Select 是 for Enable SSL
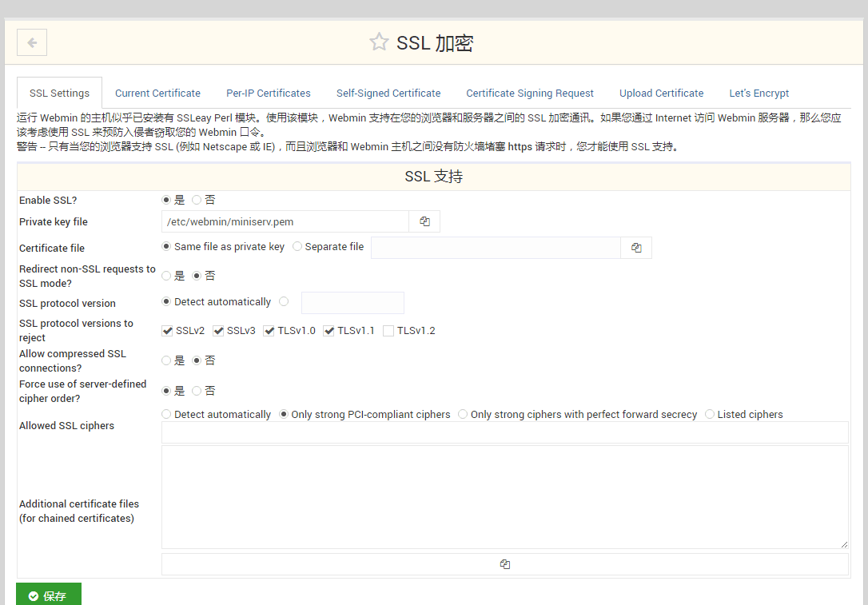Image resolution: width=868 pixels, height=605 pixels. (x=166, y=200)
